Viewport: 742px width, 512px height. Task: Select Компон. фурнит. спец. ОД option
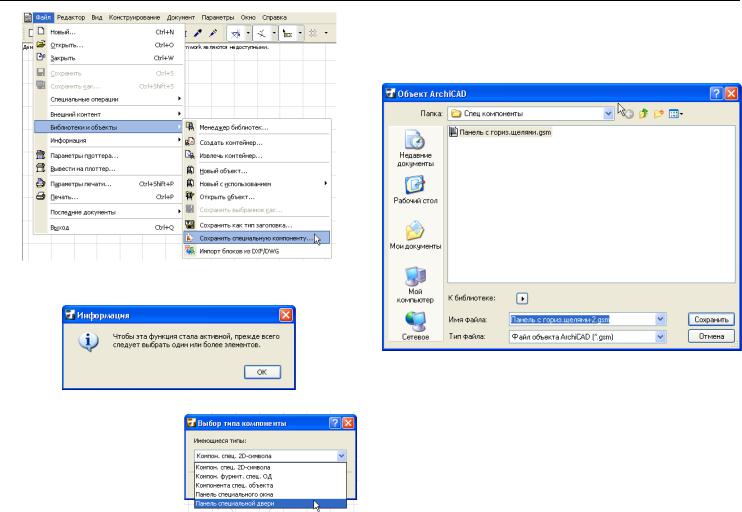click(270, 477)
